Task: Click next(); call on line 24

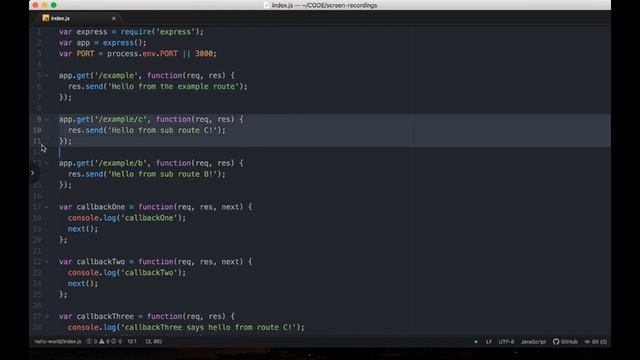Action: [x=83, y=284]
